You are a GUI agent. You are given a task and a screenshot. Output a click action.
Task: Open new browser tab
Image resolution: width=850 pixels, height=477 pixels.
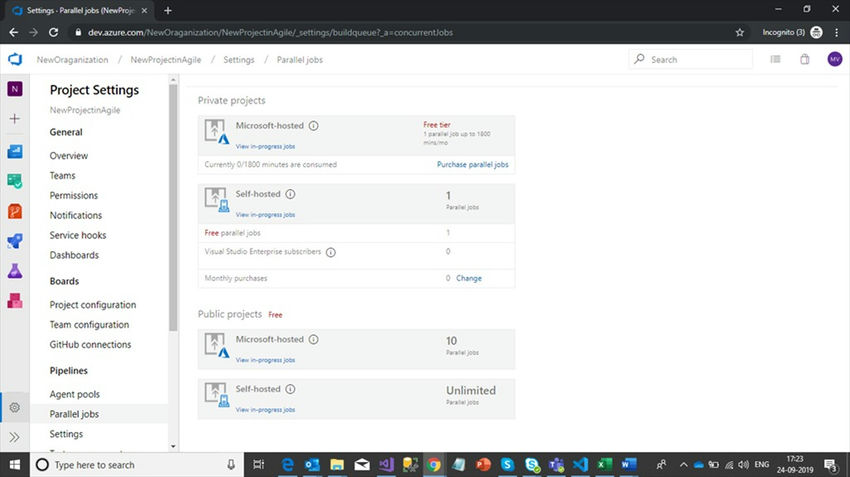168,10
